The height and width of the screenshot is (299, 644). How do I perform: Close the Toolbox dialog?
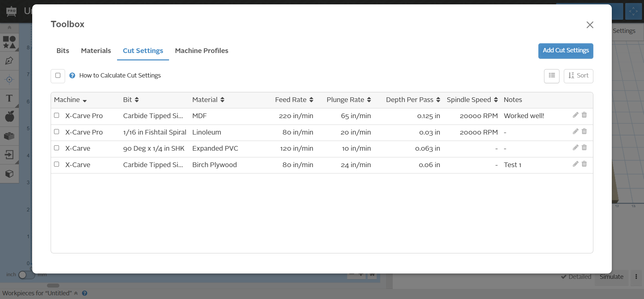[x=590, y=25]
